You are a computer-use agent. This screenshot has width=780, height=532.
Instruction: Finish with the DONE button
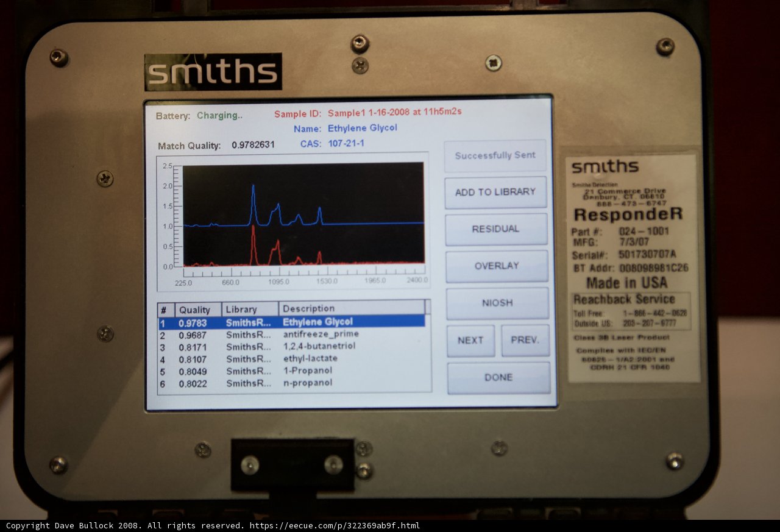click(498, 378)
